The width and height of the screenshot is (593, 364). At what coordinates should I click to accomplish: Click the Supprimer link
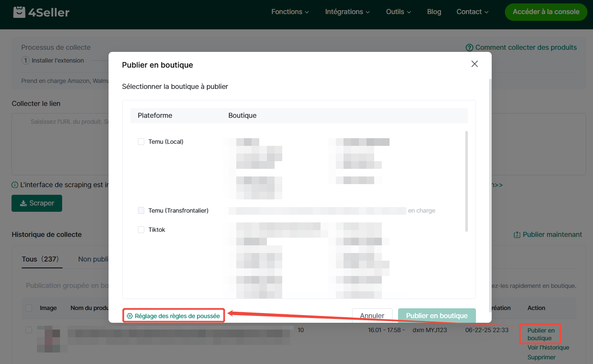tap(541, 358)
